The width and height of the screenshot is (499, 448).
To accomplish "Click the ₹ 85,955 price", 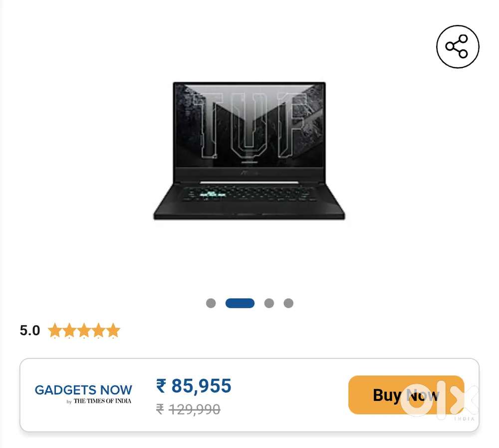I will [194, 386].
